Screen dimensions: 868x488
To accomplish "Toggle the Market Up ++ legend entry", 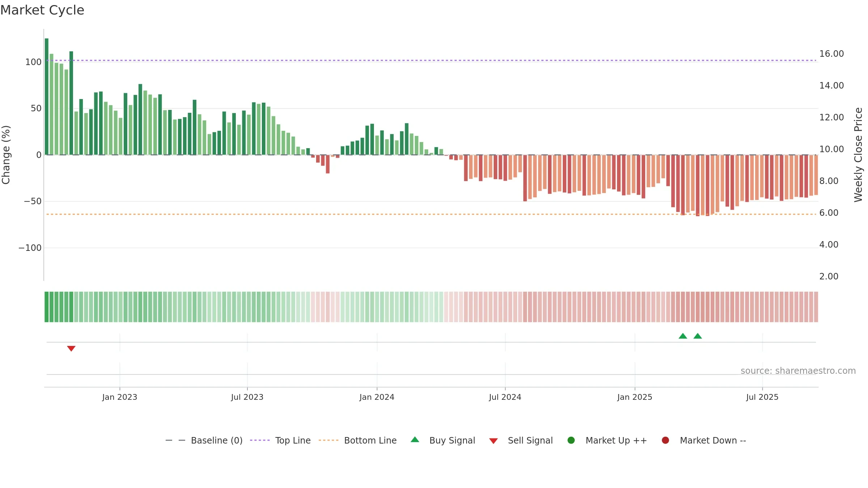I will [x=607, y=440].
